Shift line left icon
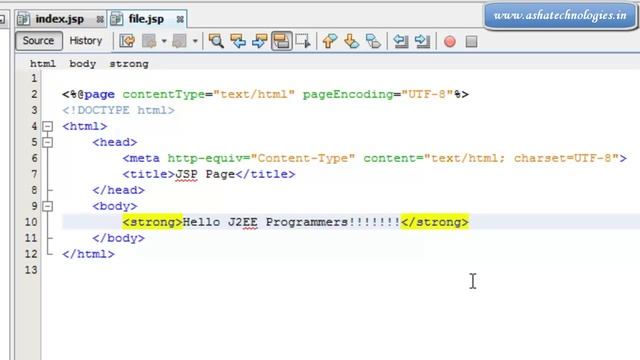 pyautogui.click(x=400, y=41)
